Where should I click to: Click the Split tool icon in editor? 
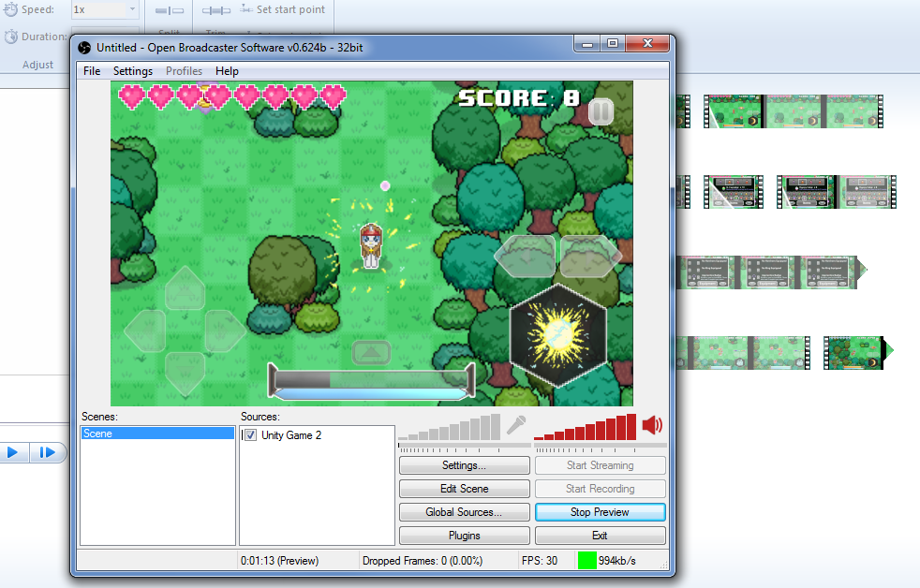click(170, 10)
